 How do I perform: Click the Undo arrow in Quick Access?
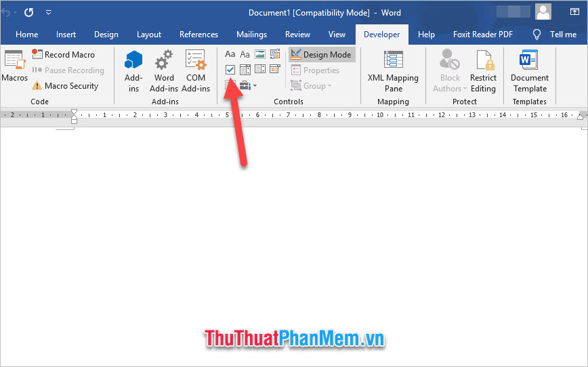(x=5, y=12)
